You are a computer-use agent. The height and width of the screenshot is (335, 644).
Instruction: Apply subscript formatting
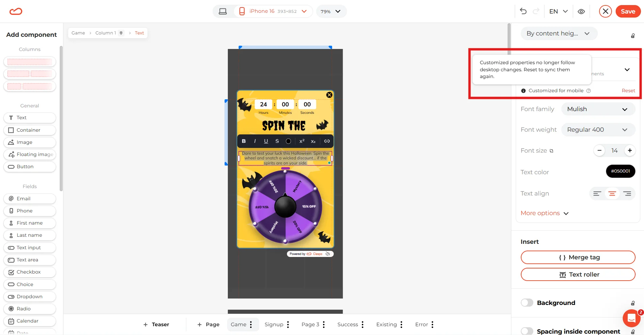coord(313,141)
